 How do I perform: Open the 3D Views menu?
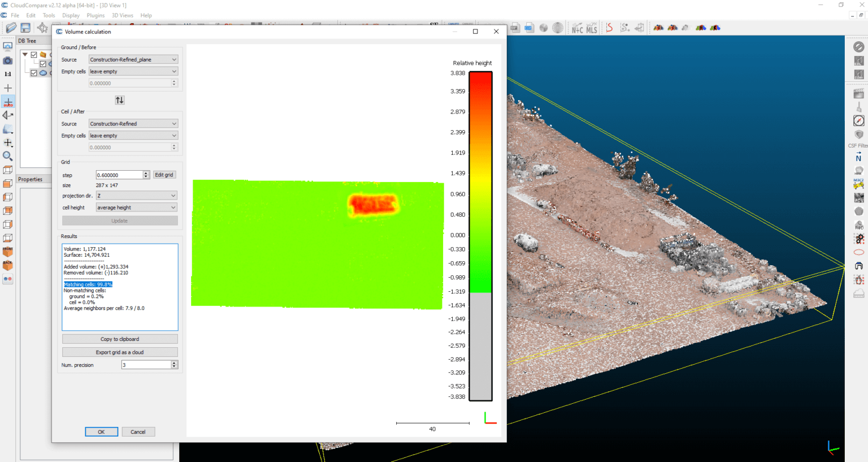point(122,15)
